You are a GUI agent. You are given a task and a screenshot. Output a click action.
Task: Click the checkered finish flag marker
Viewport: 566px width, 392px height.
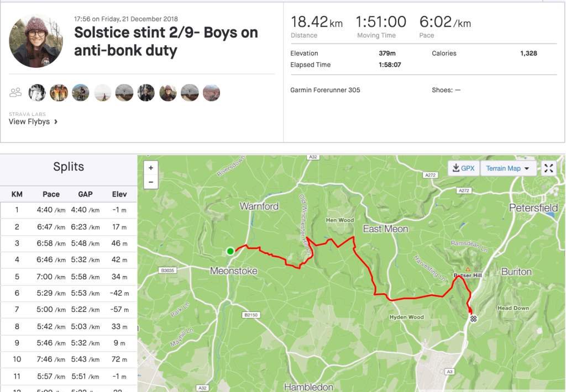(474, 318)
